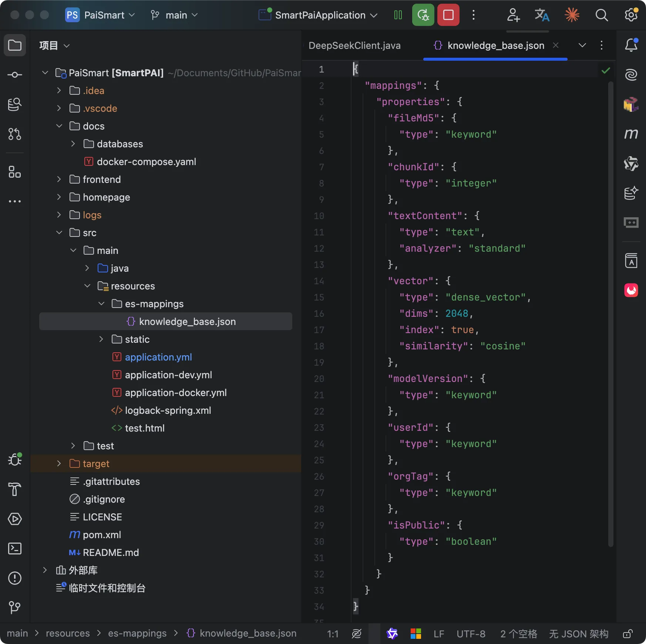The image size is (646, 644).
Task: Click the Stop application button
Action: click(448, 15)
